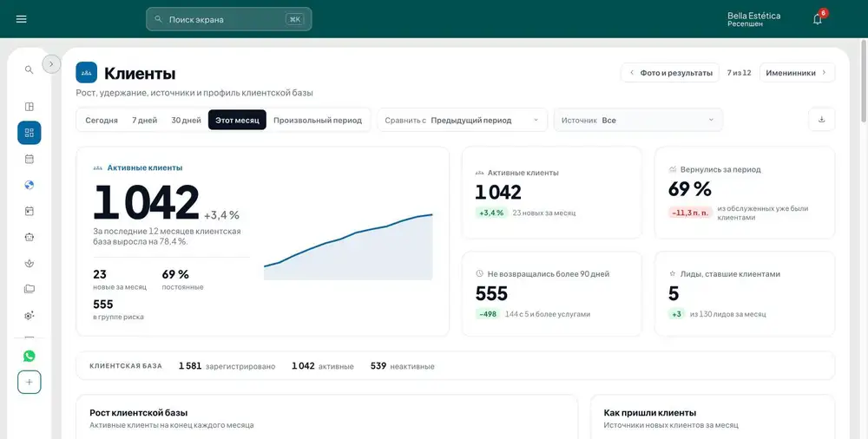Select the Произвольный период tab

[x=318, y=120]
